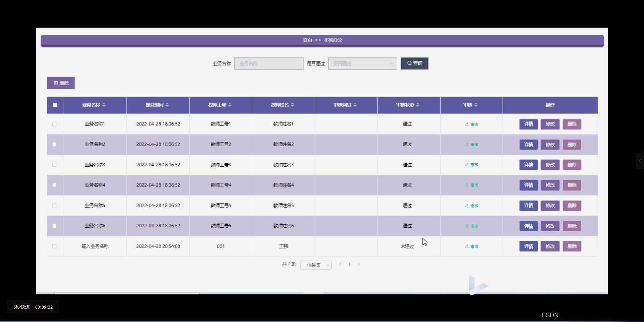Viewport: 644px width, 322px height.
Task: Check the row checkbox for 业务名称6
Action: (x=54, y=226)
